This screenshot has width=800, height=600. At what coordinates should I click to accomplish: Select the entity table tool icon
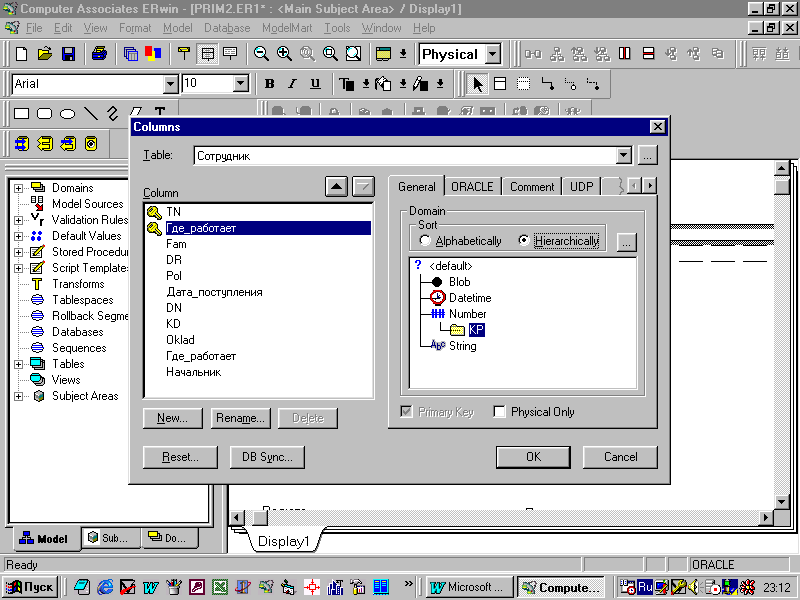tap(500, 84)
